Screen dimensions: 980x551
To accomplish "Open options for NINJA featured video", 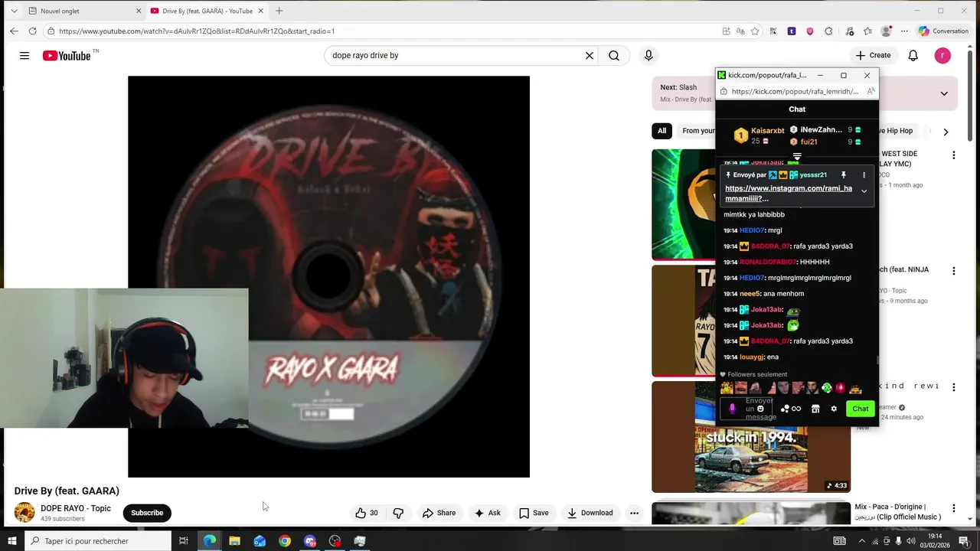I will point(953,271).
